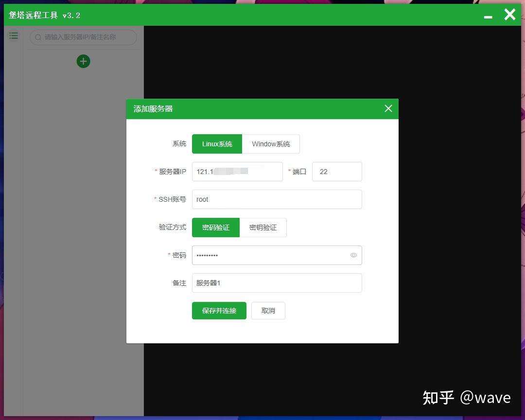This screenshot has width=525, height=420.
Task: Reveal the password using the eye icon
Action: tap(353, 255)
